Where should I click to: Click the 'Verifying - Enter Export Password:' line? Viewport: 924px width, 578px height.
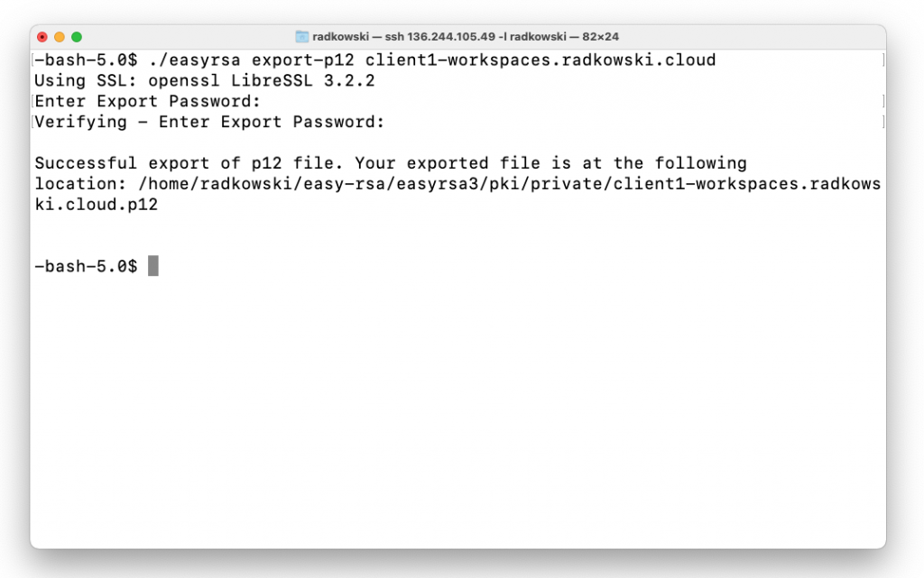209,122
